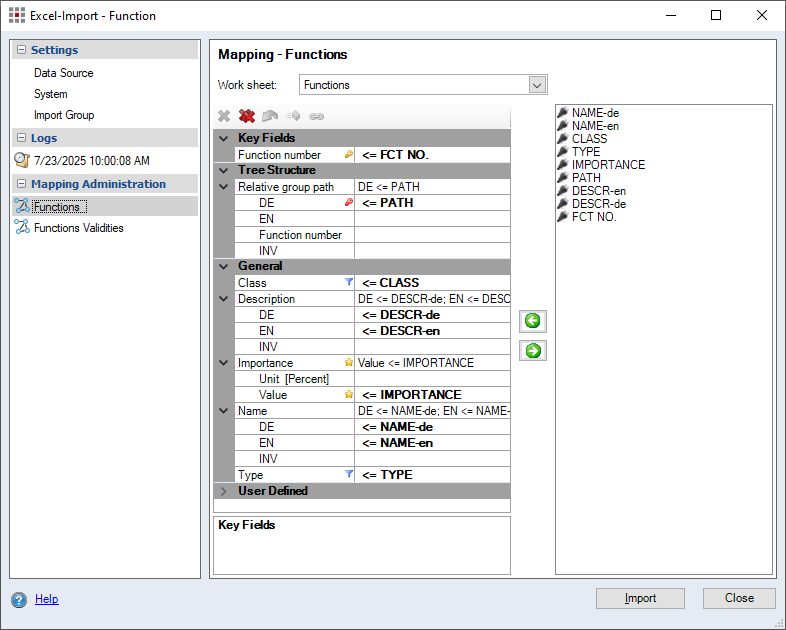Click the Help question mark icon
Image resolution: width=786 pixels, height=630 pixels.
click(19, 600)
